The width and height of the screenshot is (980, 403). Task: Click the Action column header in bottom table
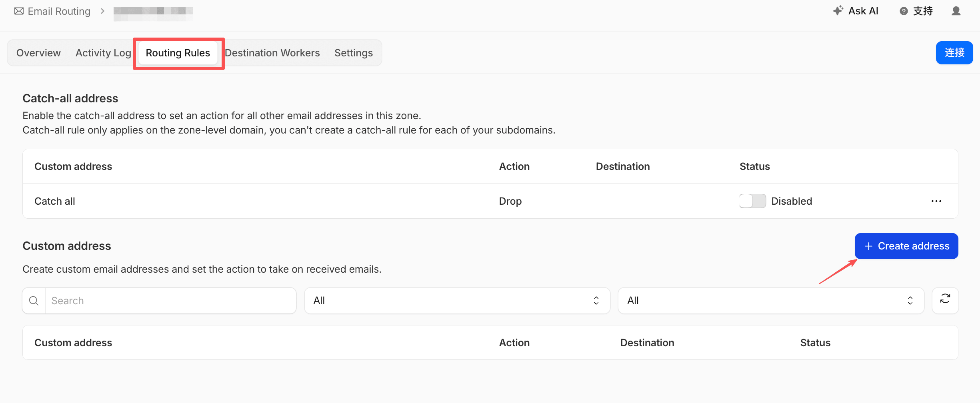pos(514,343)
